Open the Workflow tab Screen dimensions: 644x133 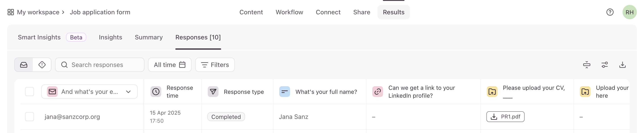tap(289, 12)
